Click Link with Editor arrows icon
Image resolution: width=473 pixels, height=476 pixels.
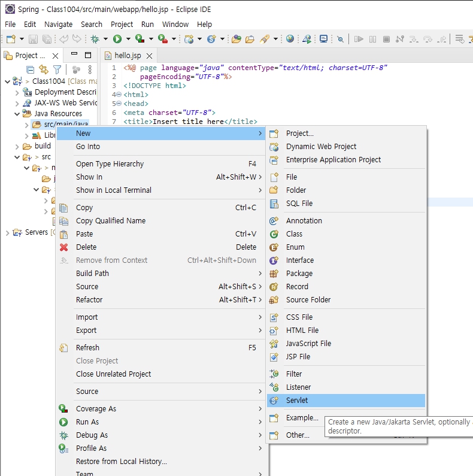44,70
